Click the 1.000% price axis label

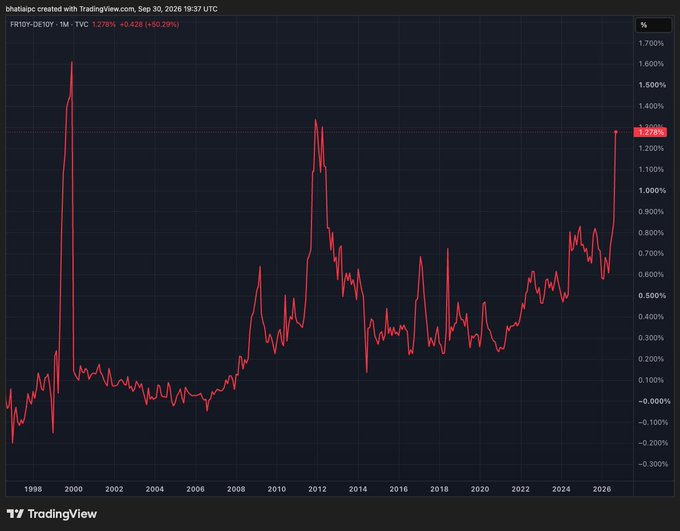tap(652, 190)
